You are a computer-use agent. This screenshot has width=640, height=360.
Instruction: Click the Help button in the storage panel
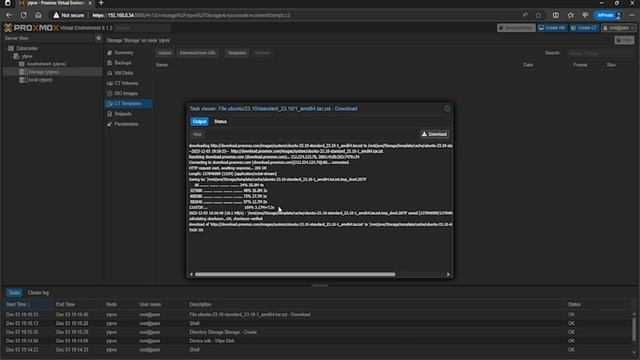point(624,40)
